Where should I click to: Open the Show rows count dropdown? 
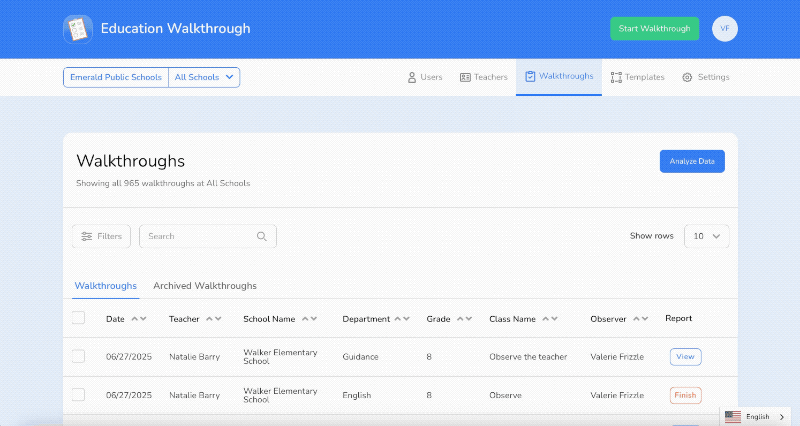pos(706,236)
